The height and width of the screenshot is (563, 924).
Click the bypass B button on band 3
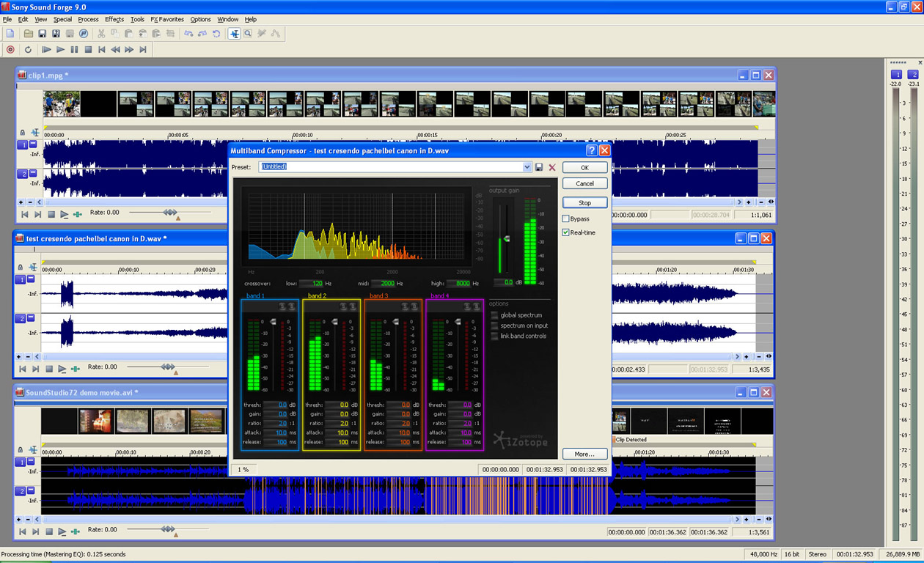coord(415,306)
